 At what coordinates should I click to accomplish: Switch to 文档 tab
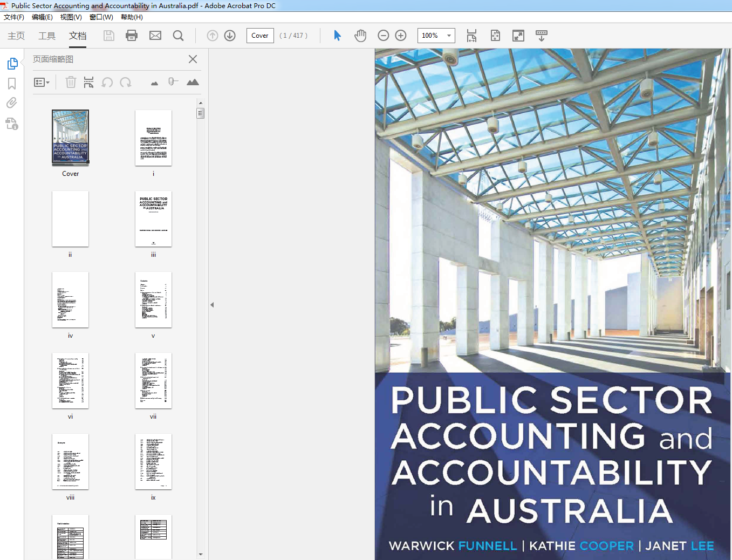click(x=78, y=36)
